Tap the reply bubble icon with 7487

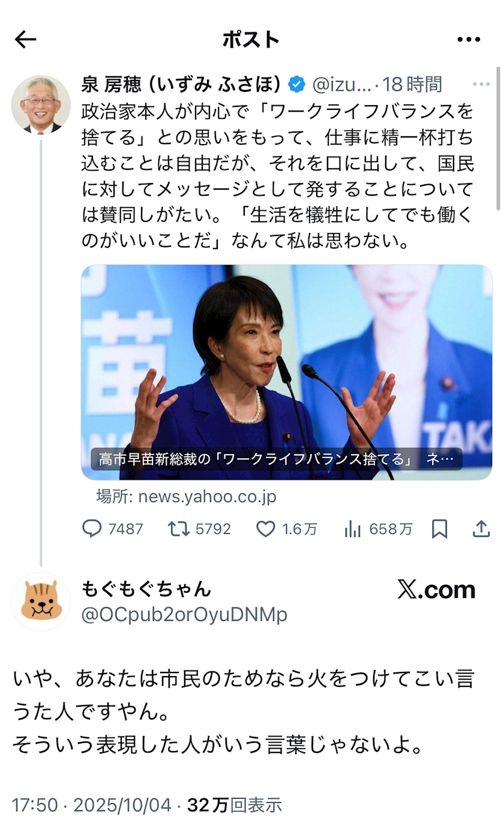point(92,529)
